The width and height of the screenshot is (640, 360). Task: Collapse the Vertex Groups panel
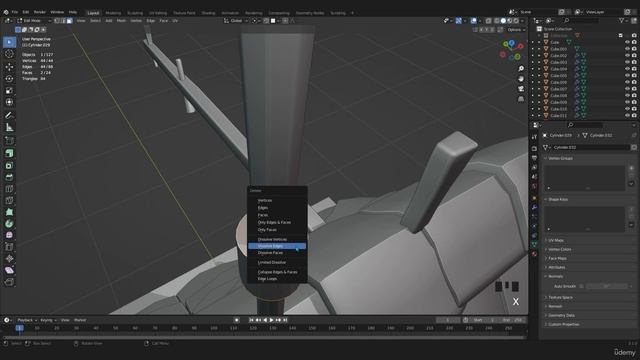(560, 158)
